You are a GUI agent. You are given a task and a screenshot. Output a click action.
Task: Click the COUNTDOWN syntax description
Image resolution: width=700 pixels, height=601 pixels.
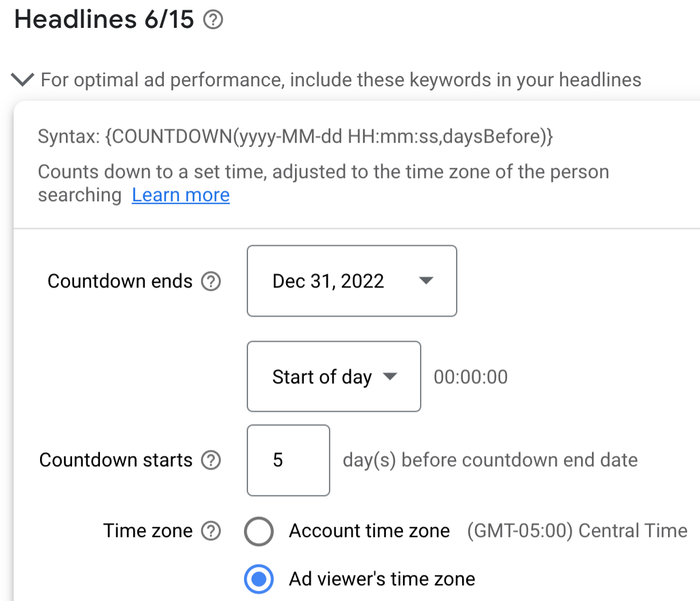[x=296, y=136]
